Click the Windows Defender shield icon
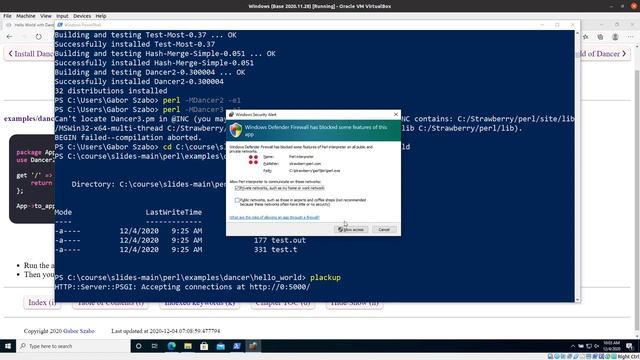The image size is (640, 360). tap(236, 130)
